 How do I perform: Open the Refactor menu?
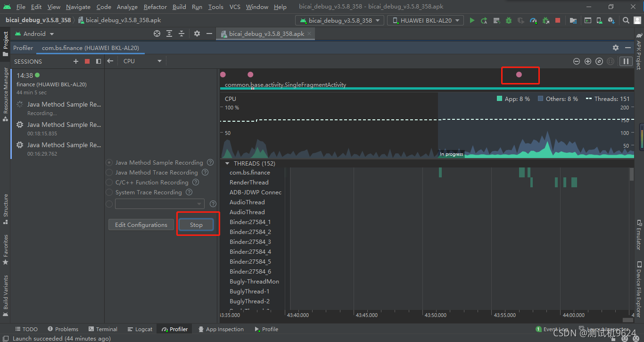(x=155, y=7)
